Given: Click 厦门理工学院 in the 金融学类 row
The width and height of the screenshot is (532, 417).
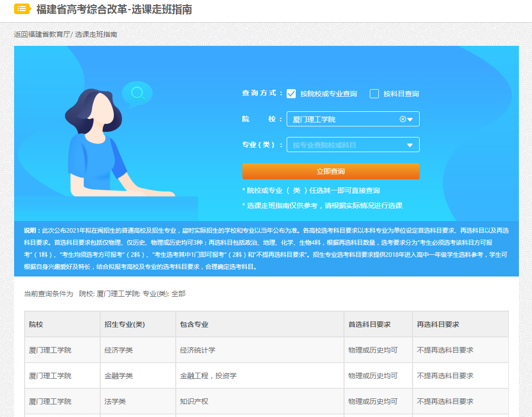Looking at the screenshot, I should [50, 376].
